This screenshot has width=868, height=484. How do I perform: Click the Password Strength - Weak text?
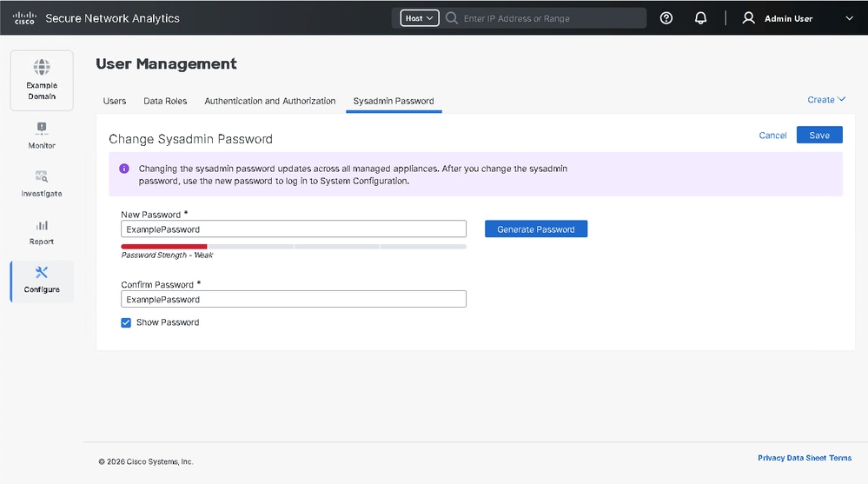pyautogui.click(x=167, y=255)
